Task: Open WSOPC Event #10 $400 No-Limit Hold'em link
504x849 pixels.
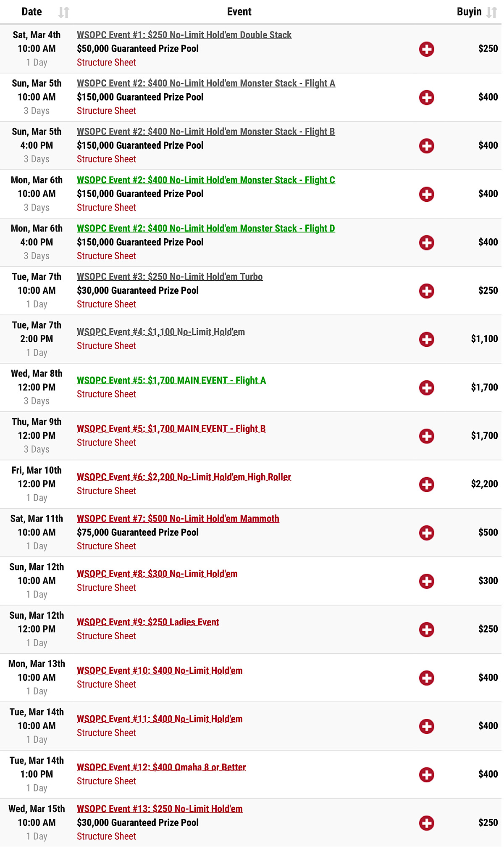Action: click(160, 670)
